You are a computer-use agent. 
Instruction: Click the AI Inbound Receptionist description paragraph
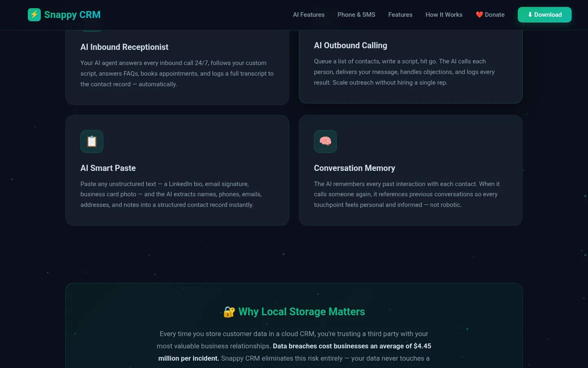click(x=177, y=74)
